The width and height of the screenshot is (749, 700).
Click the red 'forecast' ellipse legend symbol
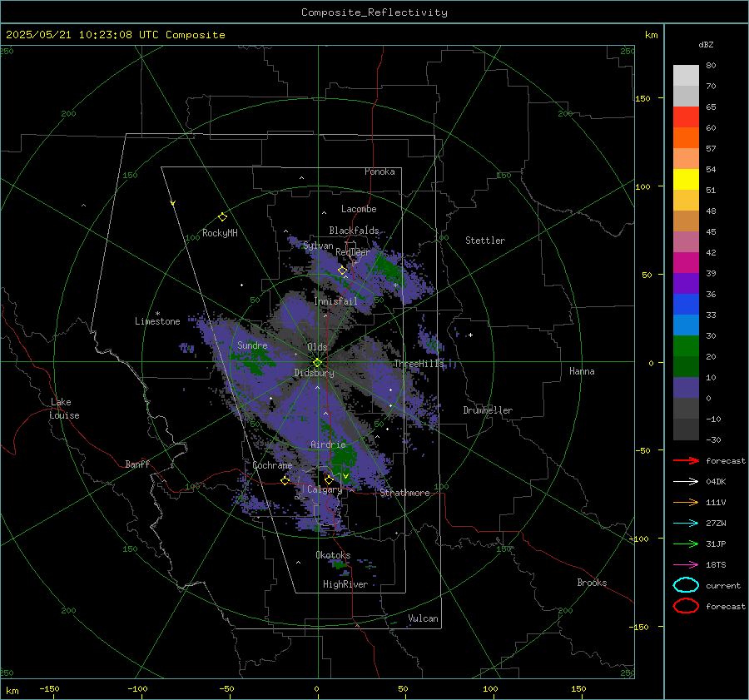tap(686, 606)
